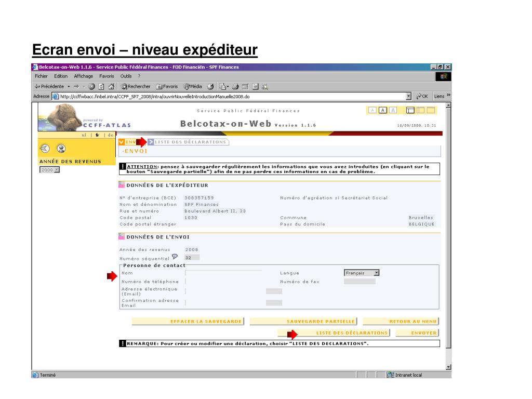Click the Numéro séquentiel help bubble icon

(175, 257)
